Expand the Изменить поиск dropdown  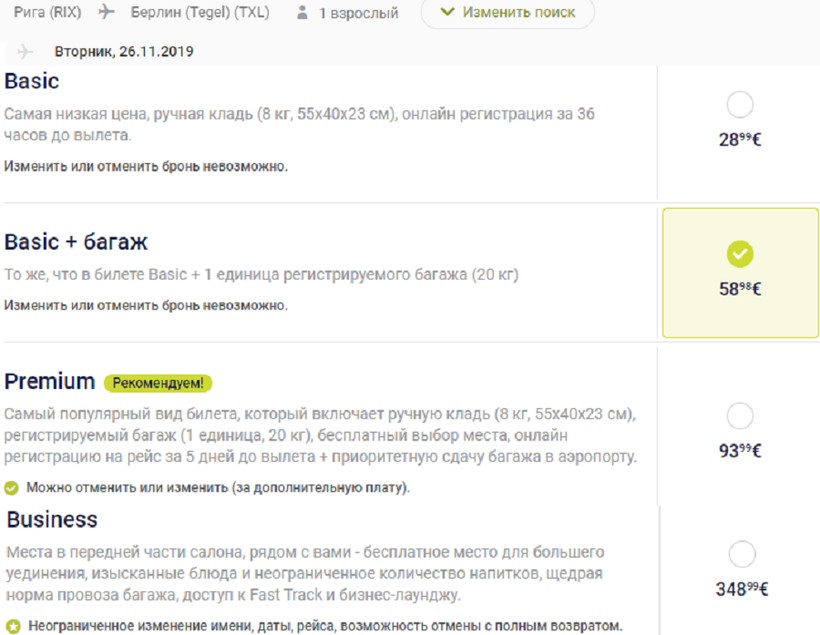507,13
